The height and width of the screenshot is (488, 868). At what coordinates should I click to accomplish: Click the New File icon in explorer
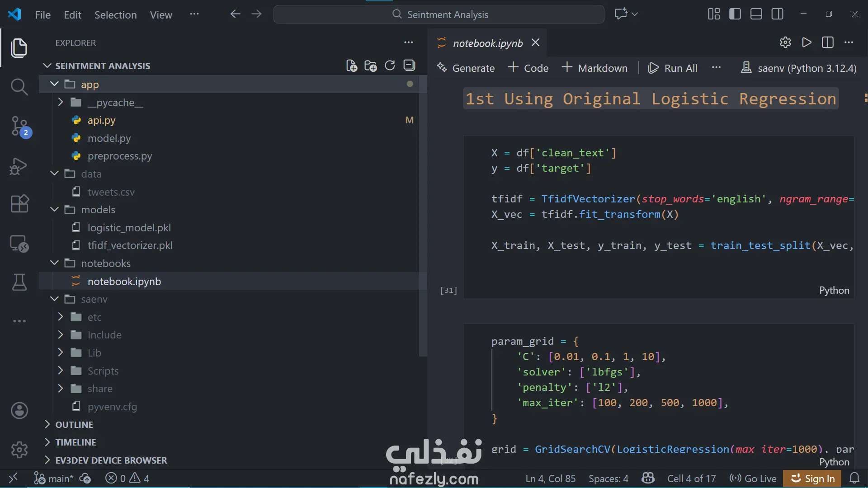click(x=351, y=66)
